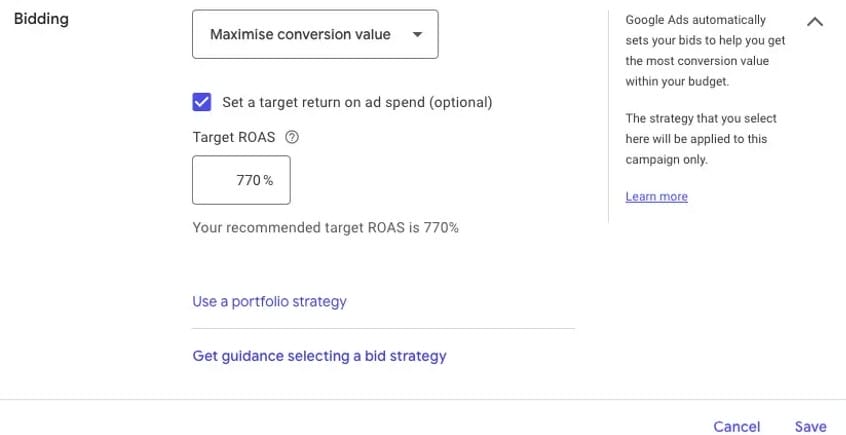Image resolution: width=846 pixels, height=435 pixels.
Task: Click the recommended target ROAS 770% text
Action: tap(325, 227)
